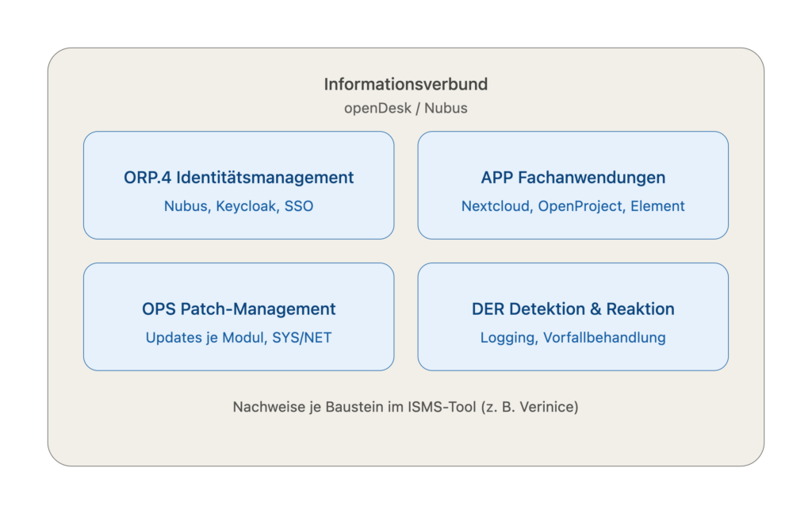Image resolution: width=812 pixels, height=514 pixels.
Task: Select Updates je Modul, SYS/NET text
Action: (239, 337)
